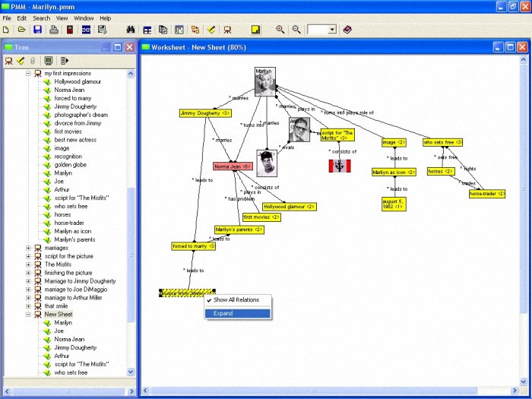Image resolution: width=532 pixels, height=399 pixels.
Task: Open the Edit menu
Action: click(22, 18)
